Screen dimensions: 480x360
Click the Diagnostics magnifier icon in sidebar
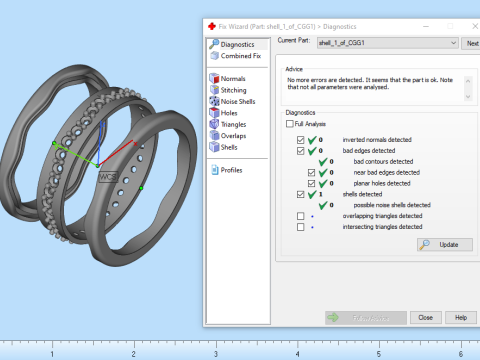tap(214, 44)
